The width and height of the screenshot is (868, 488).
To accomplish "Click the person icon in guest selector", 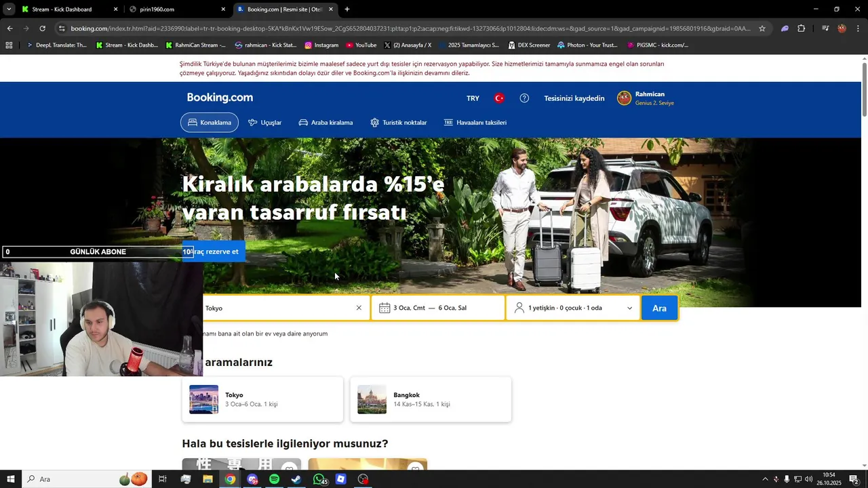I will tap(519, 308).
